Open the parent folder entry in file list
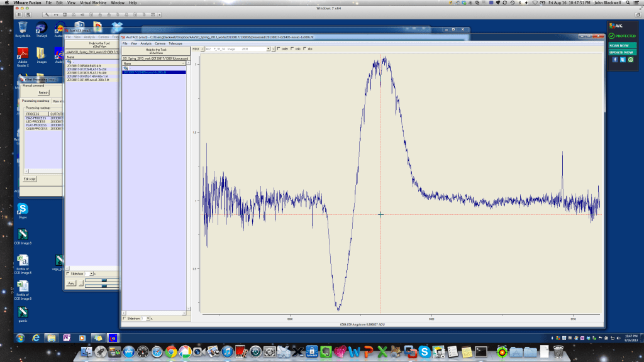The width and height of the screenshot is (644, 362). [125, 68]
